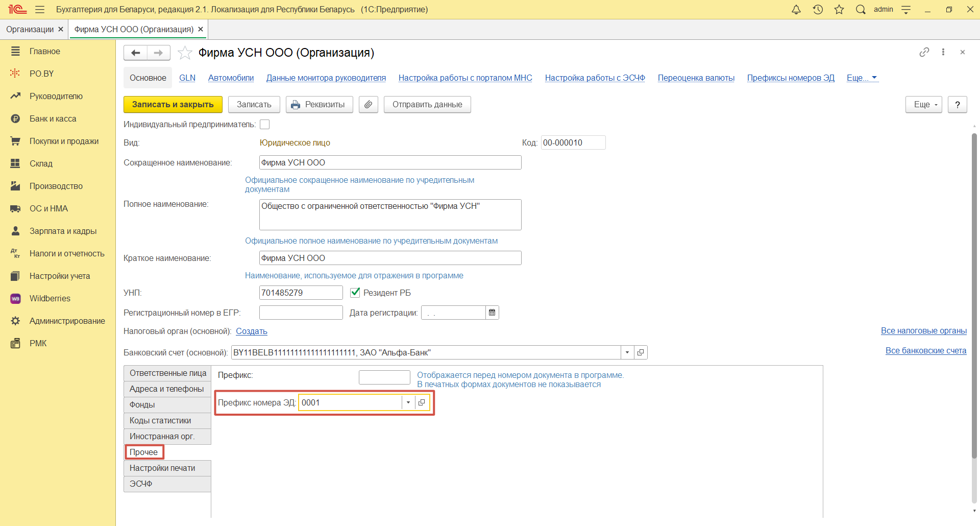This screenshot has height=526, width=980.
Task: Copy link to this form icon
Action: [x=924, y=53]
